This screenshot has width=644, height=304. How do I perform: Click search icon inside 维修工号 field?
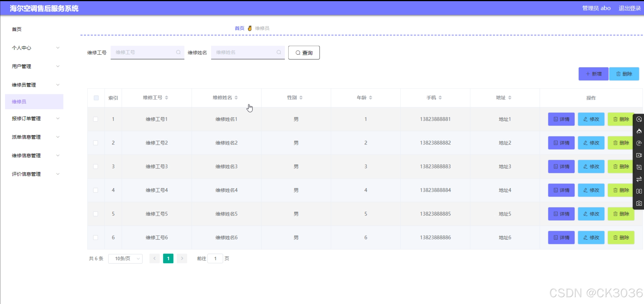pos(178,52)
